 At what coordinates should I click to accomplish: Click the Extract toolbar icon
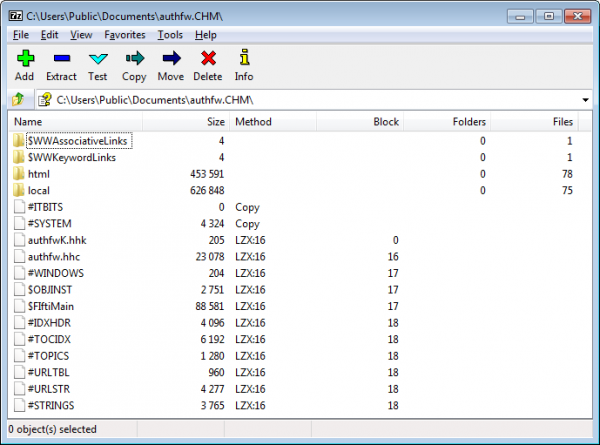pyautogui.click(x=62, y=58)
